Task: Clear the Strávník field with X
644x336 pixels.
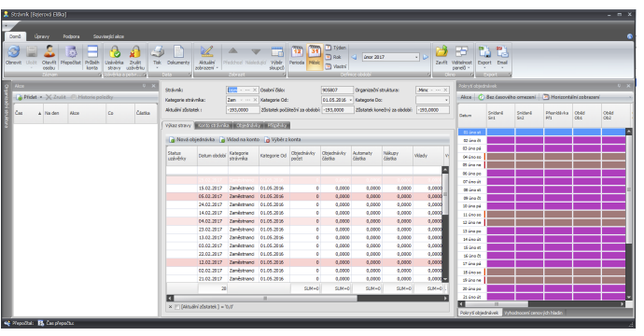Action: click(x=255, y=90)
